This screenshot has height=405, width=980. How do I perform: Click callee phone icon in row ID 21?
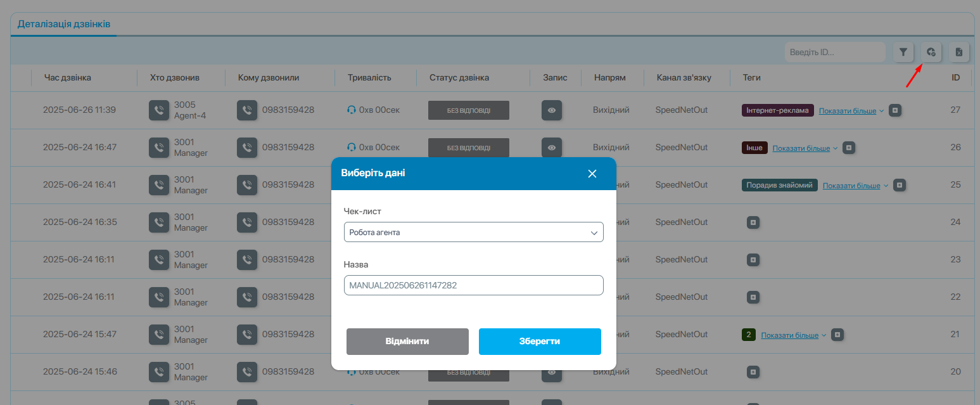coord(247,335)
